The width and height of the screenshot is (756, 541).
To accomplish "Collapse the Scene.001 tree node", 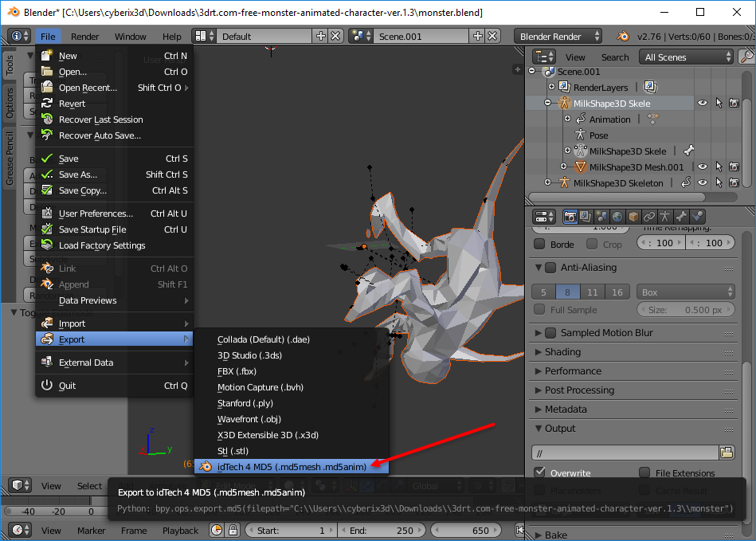I will point(532,71).
